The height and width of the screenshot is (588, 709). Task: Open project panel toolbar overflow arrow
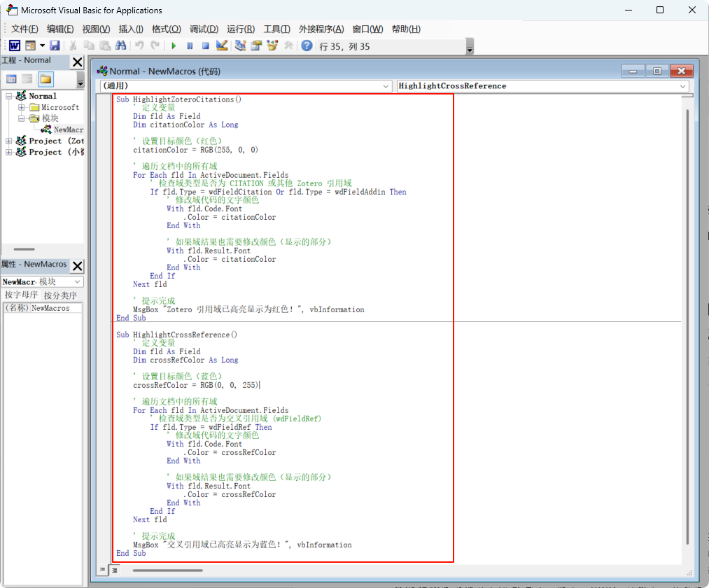pos(80,80)
